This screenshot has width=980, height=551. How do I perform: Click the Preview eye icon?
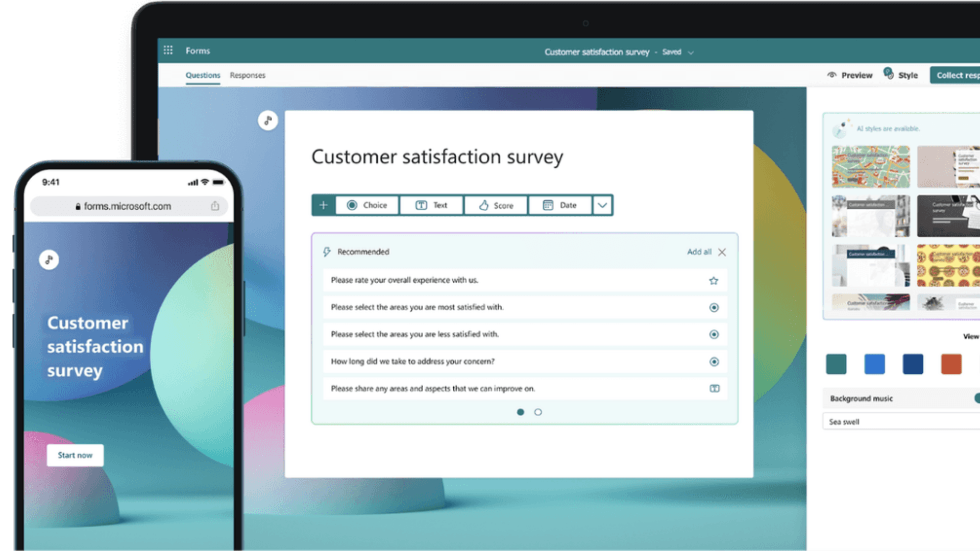(x=832, y=75)
